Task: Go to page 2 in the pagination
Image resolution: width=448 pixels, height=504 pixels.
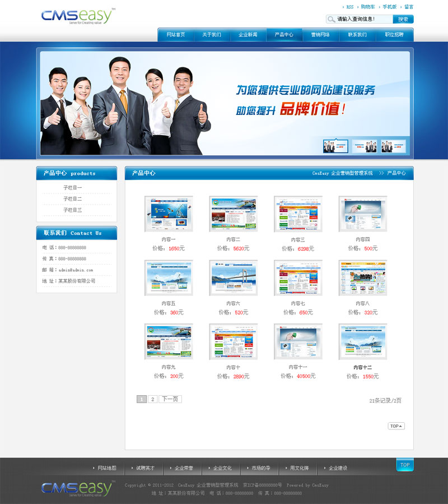Action: 152,399
